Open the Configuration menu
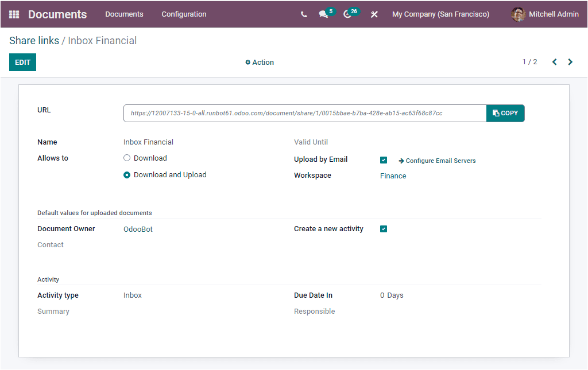 (x=184, y=14)
